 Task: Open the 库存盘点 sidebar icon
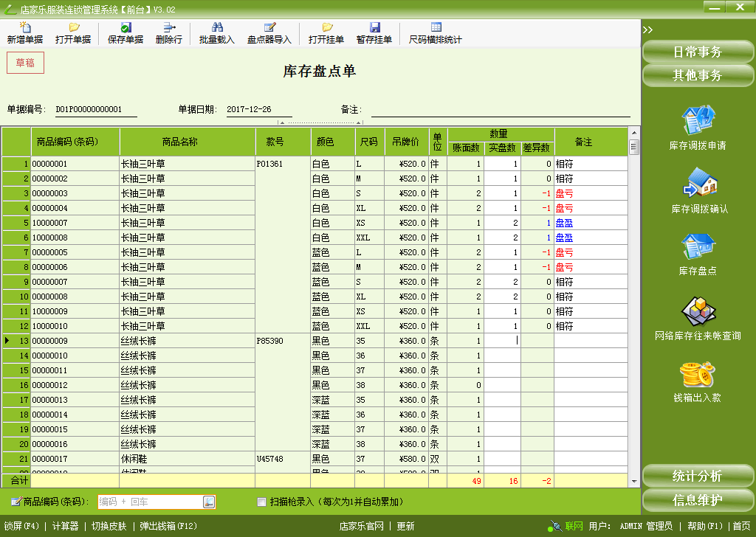pos(698,254)
